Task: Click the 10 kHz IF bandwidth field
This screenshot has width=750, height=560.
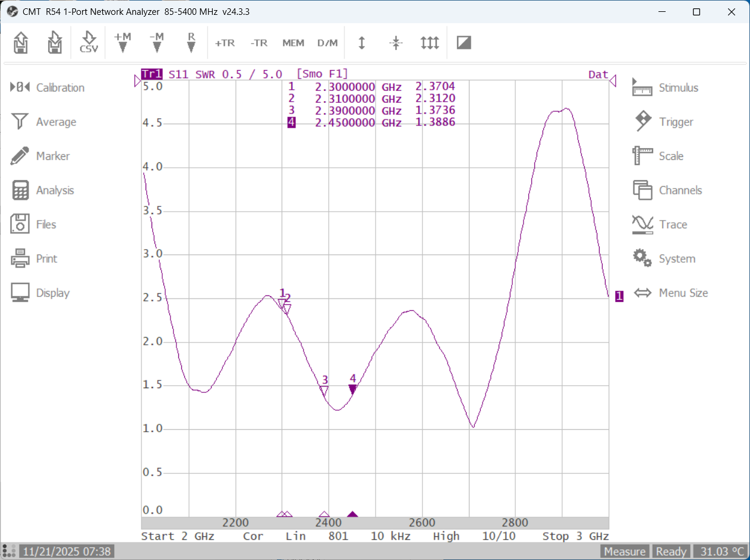Action: click(x=390, y=536)
